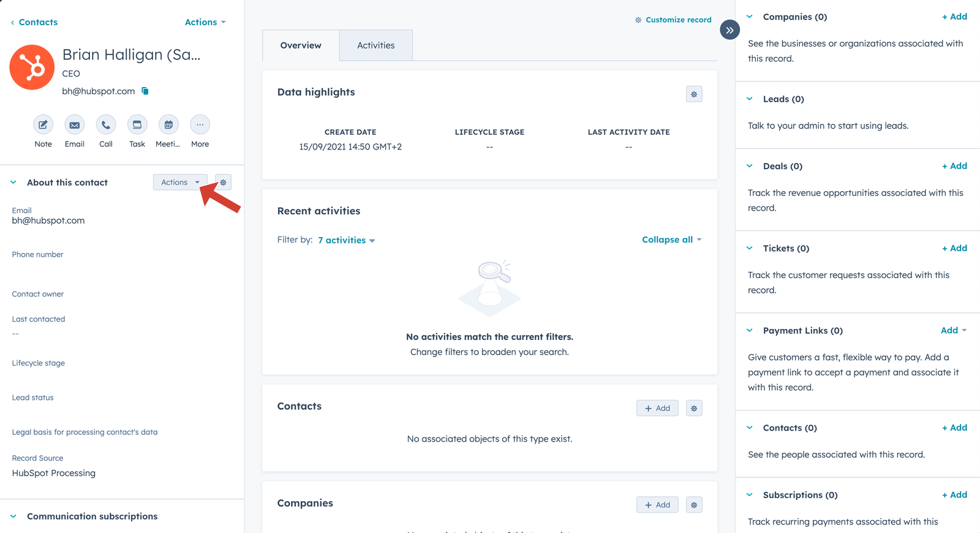The height and width of the screenshot is (533, 980).
Task: Collapse the About this contact section
Action: point(13,183)
